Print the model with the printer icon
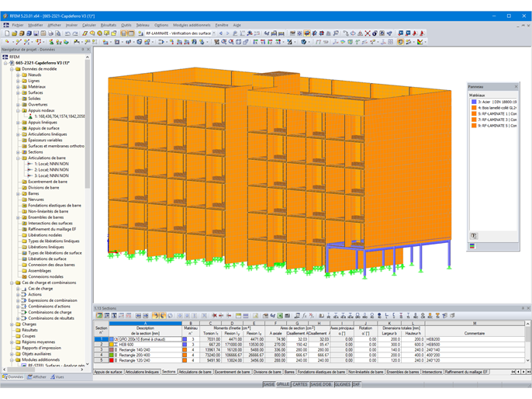Screen dimensions: 532x399 coord(51,33)
